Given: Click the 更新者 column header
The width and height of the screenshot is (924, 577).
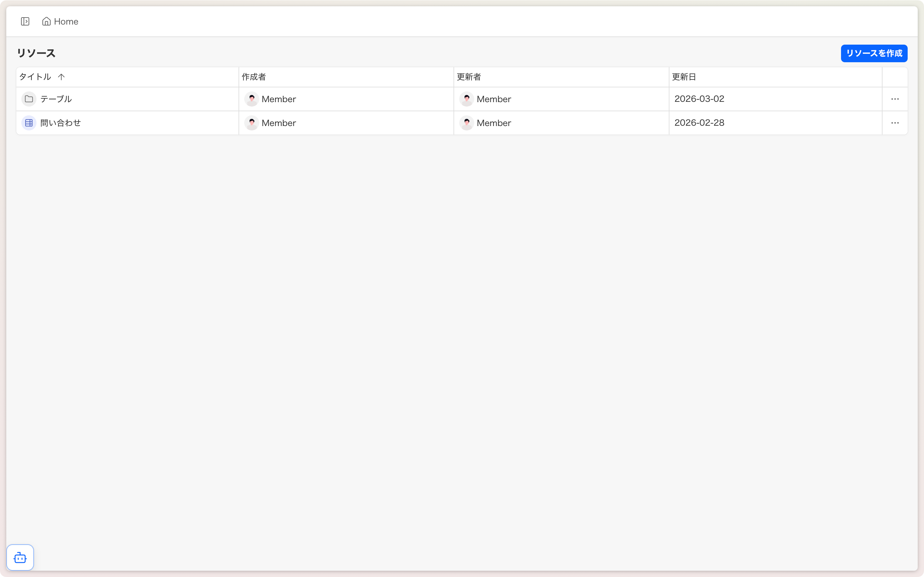Looking at the screenshot, I should (469, 77).
